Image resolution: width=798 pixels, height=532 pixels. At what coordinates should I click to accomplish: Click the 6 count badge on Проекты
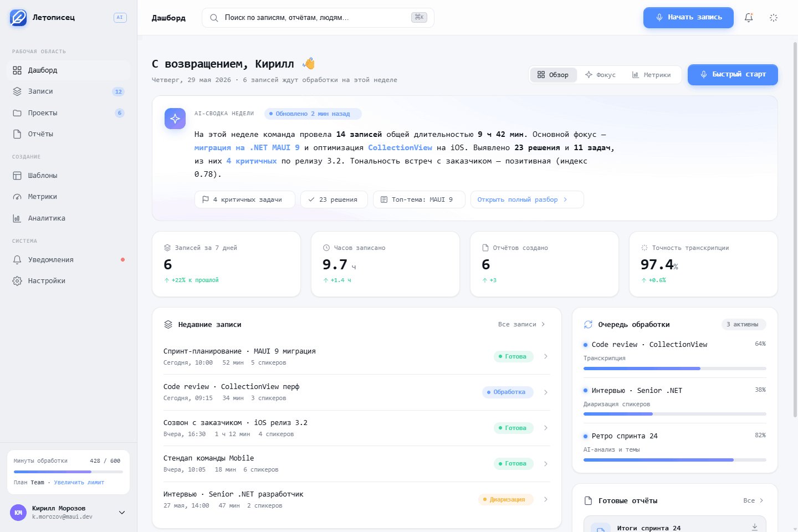120,113
